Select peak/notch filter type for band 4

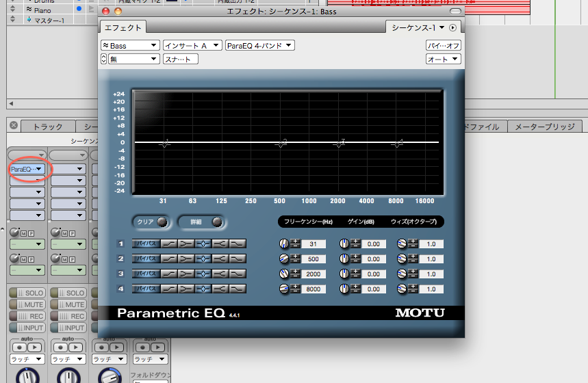tap(203, 289)
